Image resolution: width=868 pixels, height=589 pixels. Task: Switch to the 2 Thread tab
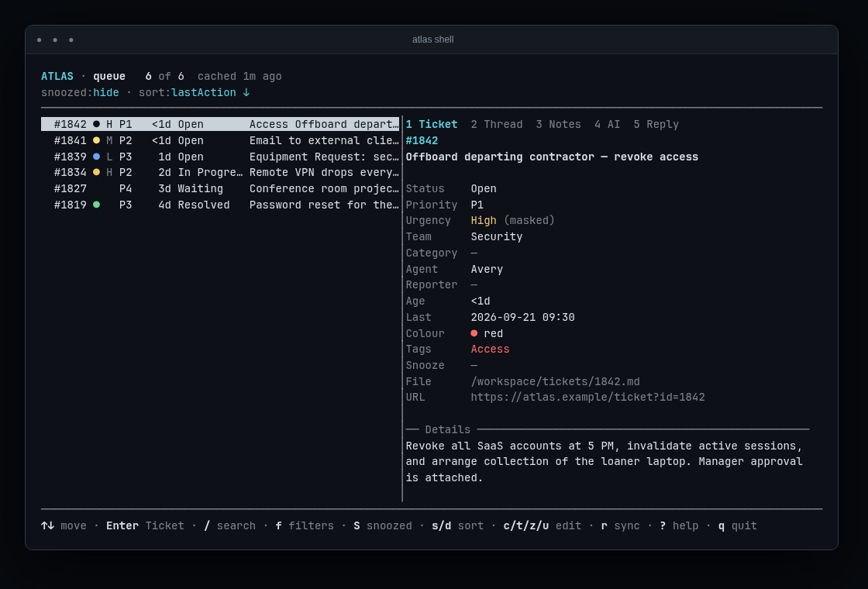[497, 124]
